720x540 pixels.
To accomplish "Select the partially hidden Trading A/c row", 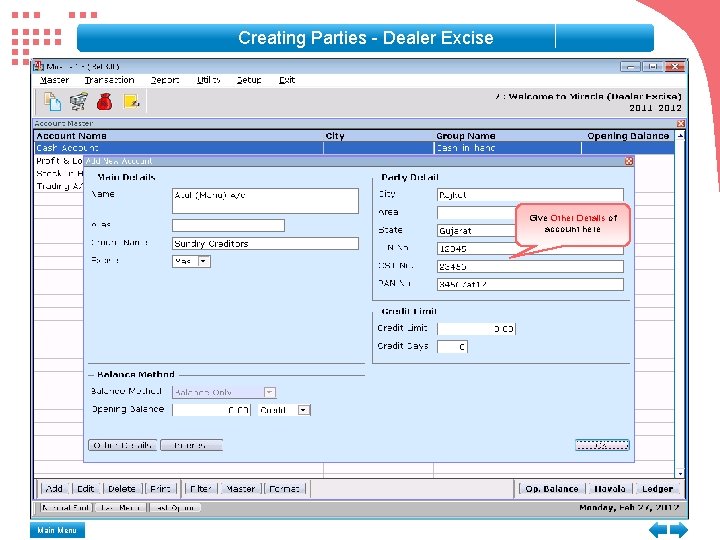I will point(59,186).
